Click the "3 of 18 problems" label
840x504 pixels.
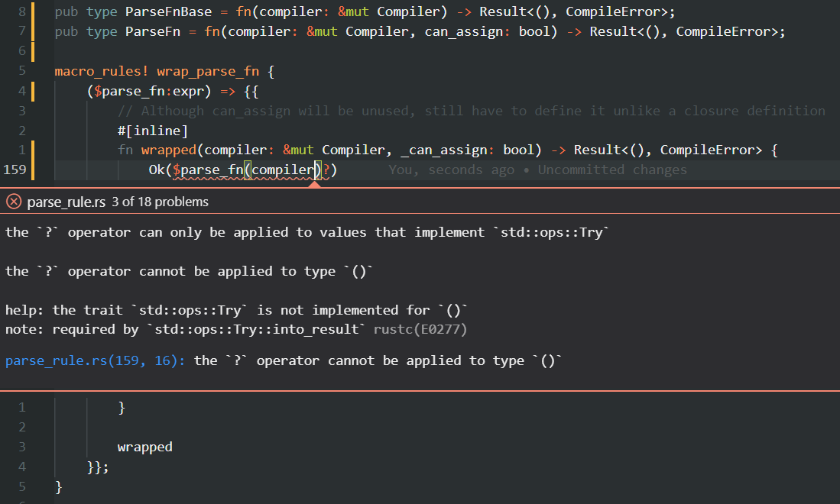click(x=160, y=202)
